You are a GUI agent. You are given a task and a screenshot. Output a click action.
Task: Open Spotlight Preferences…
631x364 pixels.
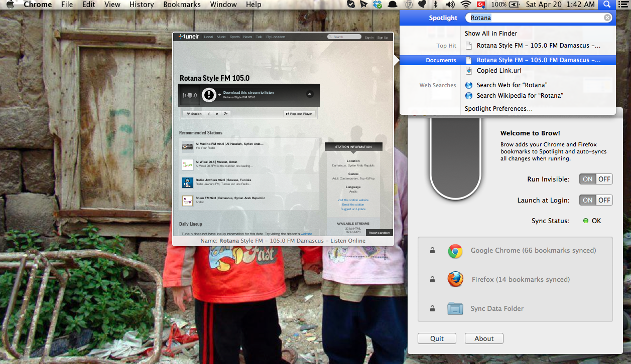pos(498,108)
